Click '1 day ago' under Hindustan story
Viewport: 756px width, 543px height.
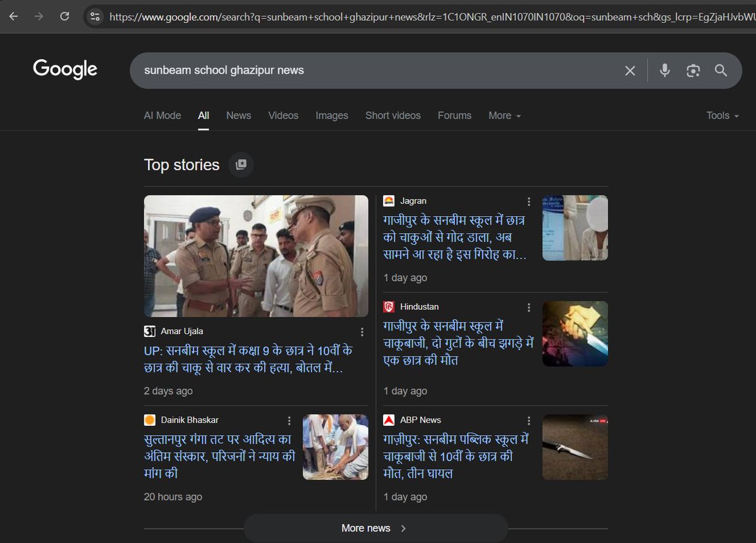tap(405, 391)
